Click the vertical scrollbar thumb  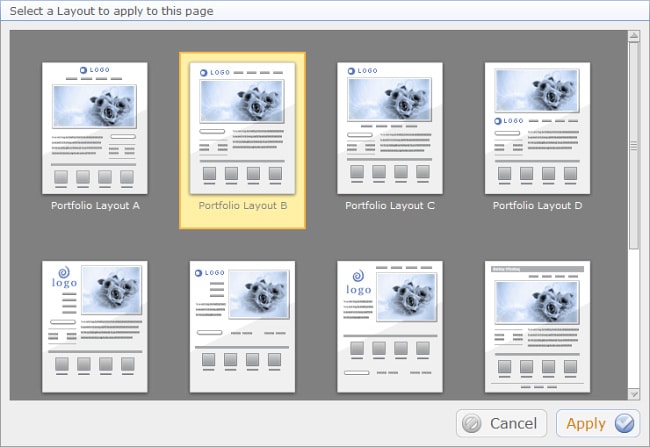tap(633, 145)
